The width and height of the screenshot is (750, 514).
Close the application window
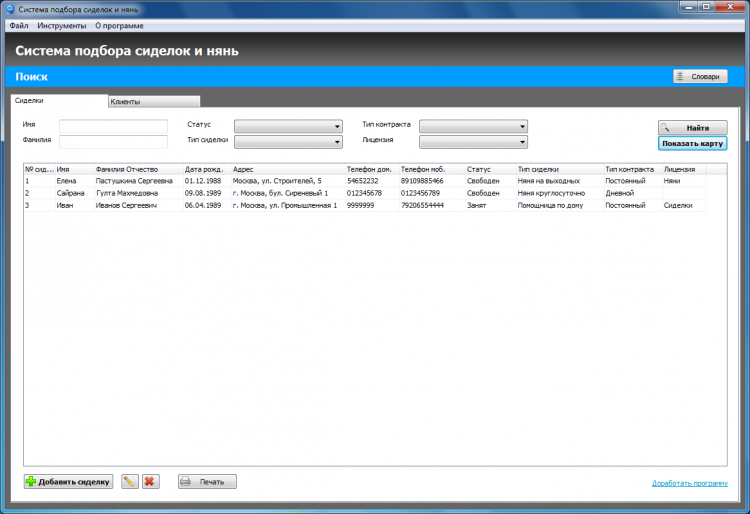click(x=730, y=7)
